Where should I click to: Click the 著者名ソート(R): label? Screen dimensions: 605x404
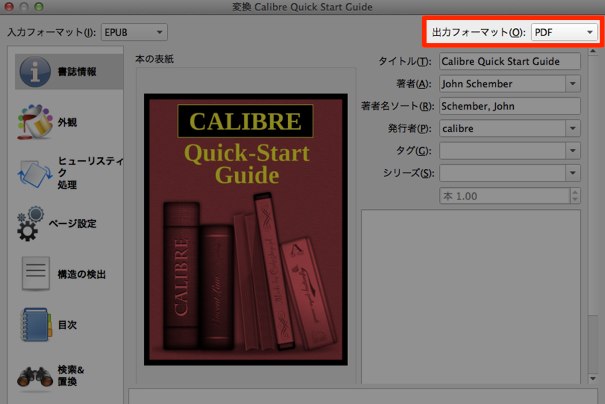397,106
